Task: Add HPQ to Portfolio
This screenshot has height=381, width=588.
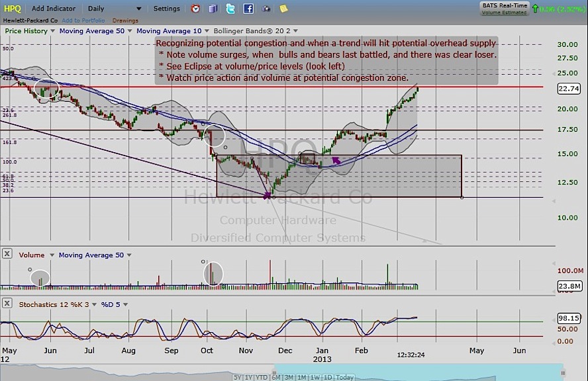Action: tap(83, 21)
